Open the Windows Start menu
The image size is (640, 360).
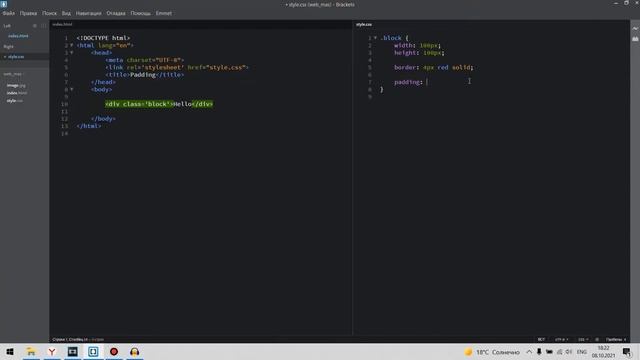pos(10,352)
